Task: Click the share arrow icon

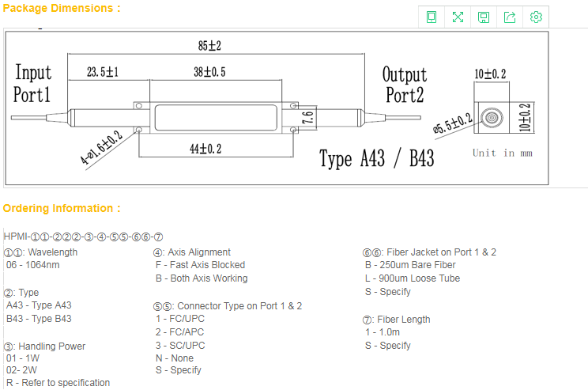Action: [x=510, y=17]
